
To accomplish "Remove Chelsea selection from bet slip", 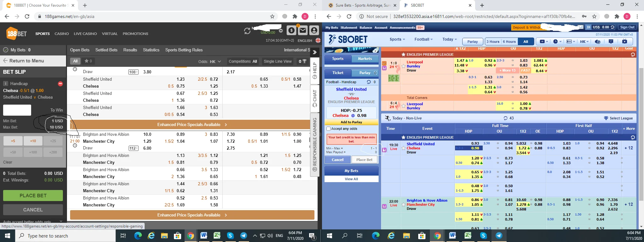I will [x=60, y=84].
